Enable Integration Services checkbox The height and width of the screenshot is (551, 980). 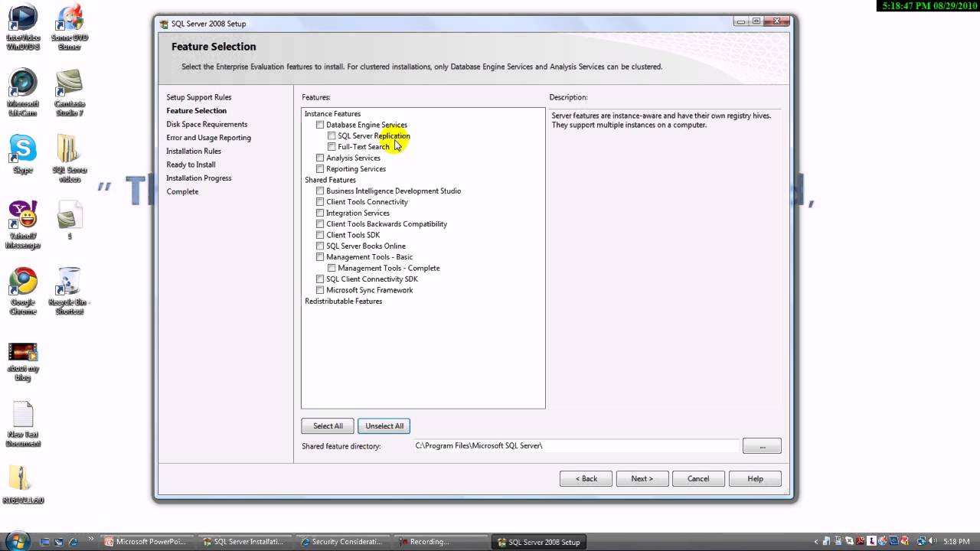pyautogui.click(x=320, y=213)
